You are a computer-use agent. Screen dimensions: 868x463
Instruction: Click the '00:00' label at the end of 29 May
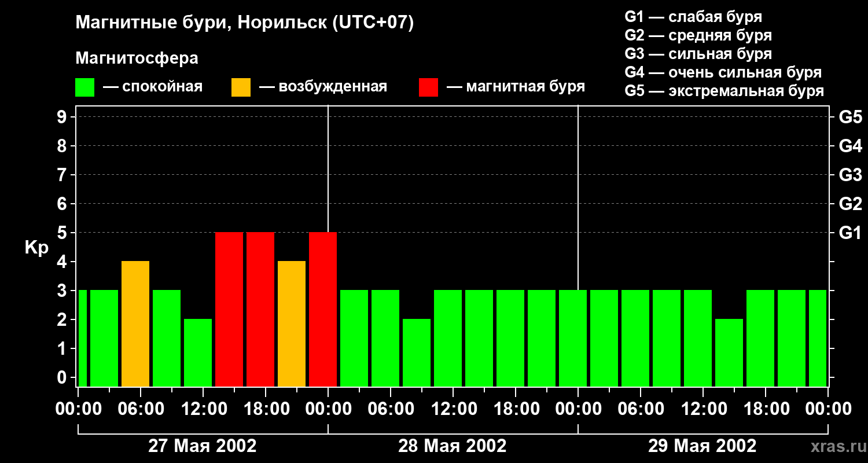tap(827, 409)
